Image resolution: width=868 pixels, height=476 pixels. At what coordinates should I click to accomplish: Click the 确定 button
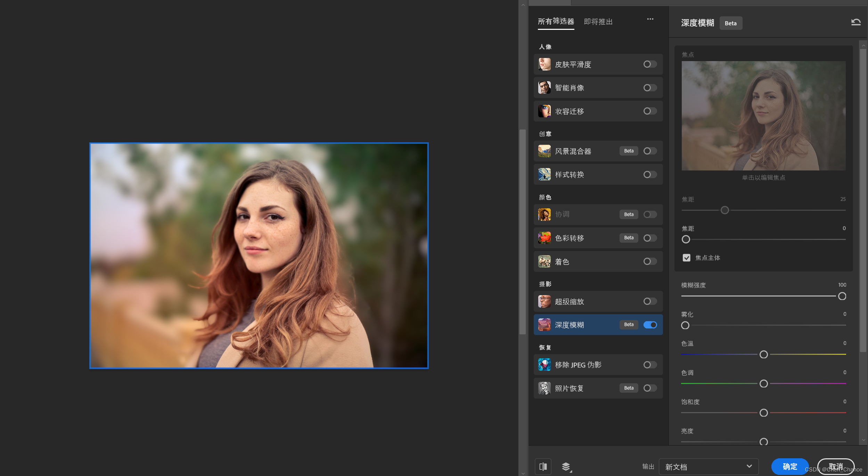click(x=789, y=467)
